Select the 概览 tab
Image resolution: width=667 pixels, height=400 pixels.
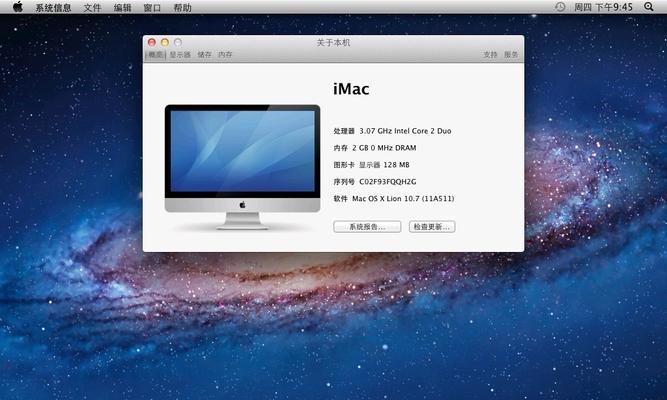(x=155, y=55)
